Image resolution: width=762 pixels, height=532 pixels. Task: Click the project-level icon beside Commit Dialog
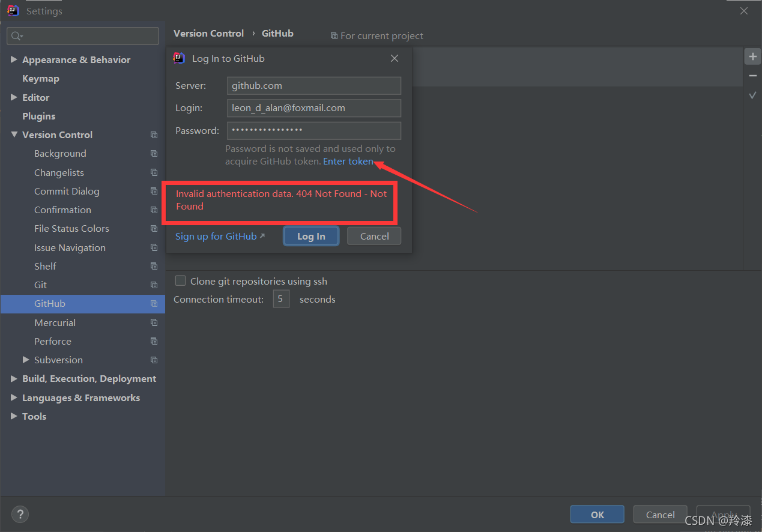(154, 191)
